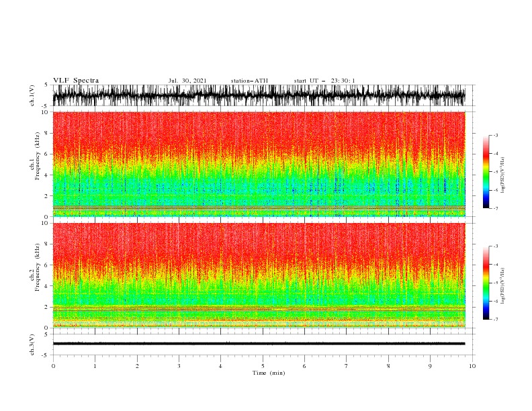Viewport: 532px width, 411px height.
Task: Click the date 'Jul. 30, 2021'
Action: coord(187,81)
